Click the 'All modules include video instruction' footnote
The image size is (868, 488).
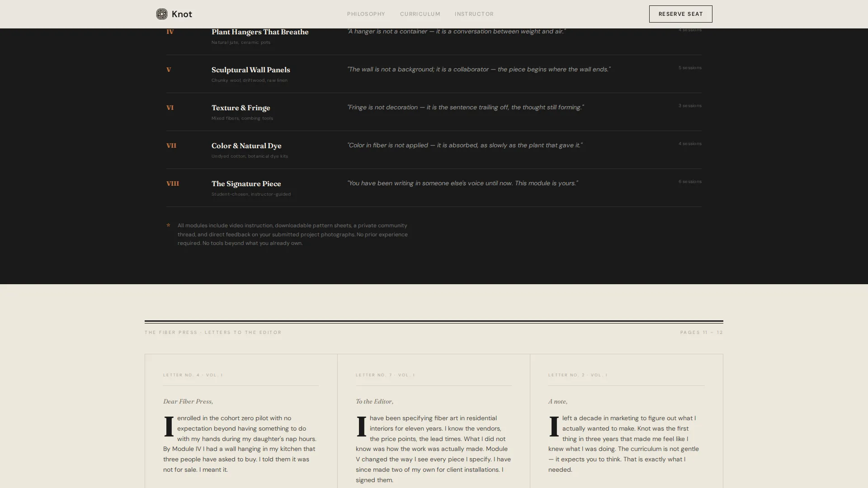click(292, 234)
